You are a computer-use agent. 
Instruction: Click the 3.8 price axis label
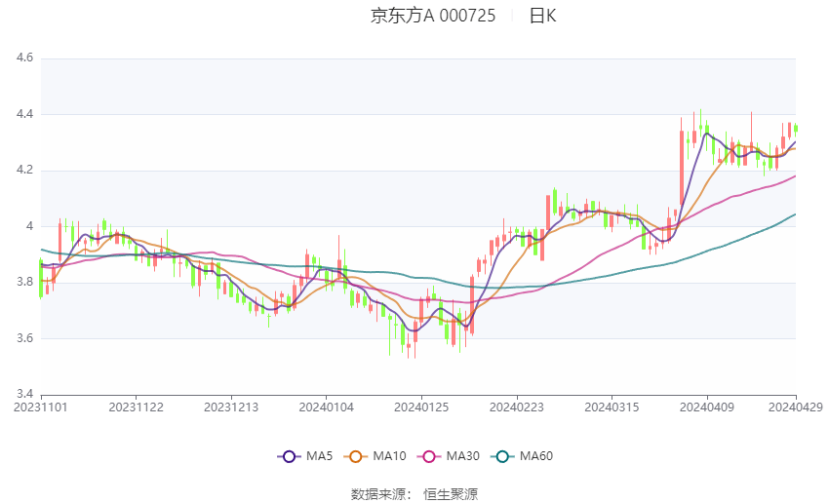point(24,282)
